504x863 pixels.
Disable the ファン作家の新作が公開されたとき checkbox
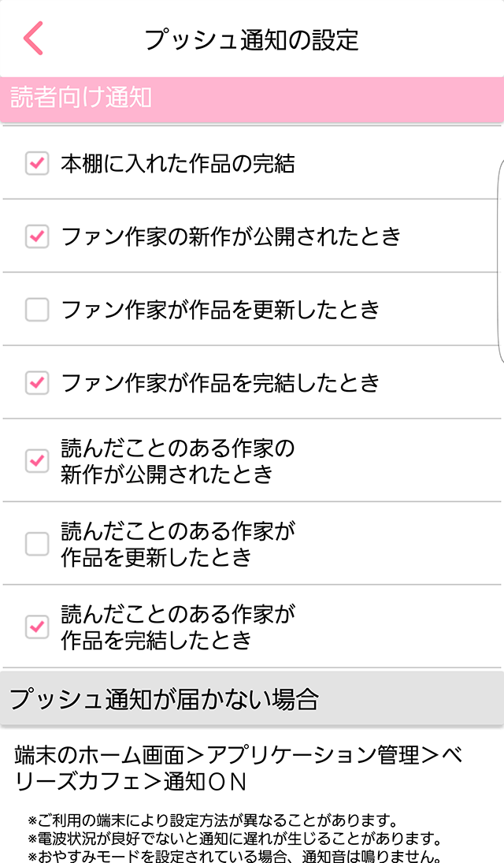point(37,236)
